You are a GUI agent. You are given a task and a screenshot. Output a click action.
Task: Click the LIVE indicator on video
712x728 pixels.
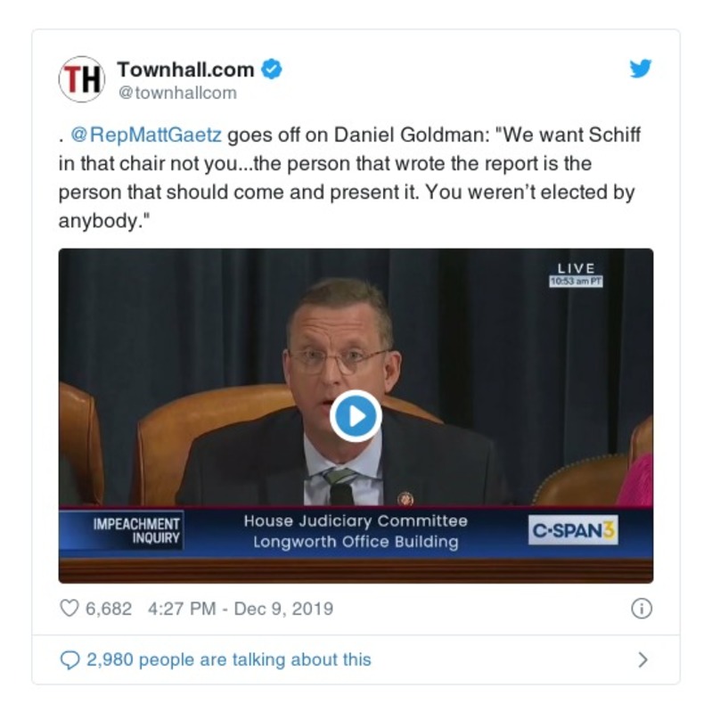[576, 268]
